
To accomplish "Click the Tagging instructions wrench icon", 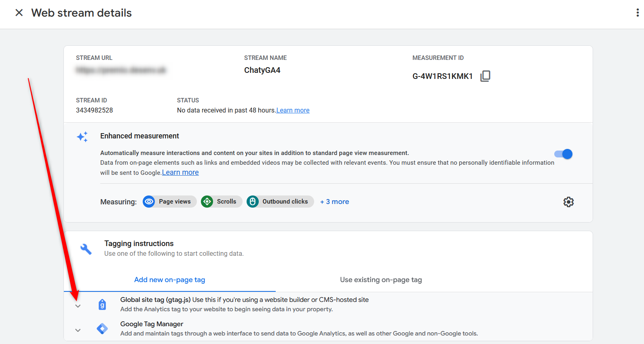I will pyautogui.click(x=86, y=249).
